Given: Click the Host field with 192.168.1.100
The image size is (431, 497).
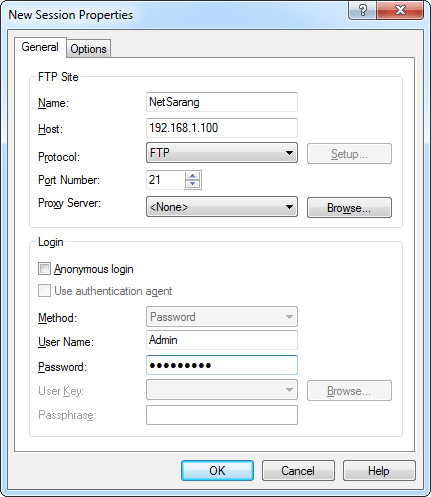Looking at the screenshot, I should click(x=222, y=128).
